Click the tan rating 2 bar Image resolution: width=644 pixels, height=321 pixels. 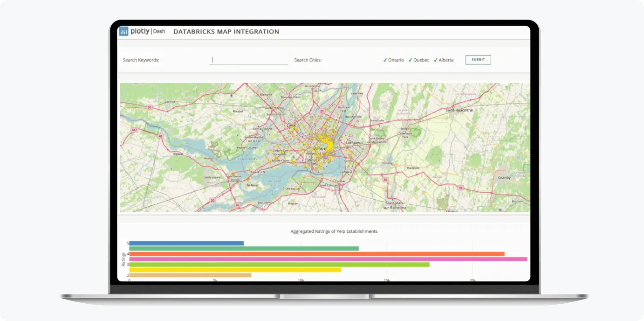click(x=191, y=275)
